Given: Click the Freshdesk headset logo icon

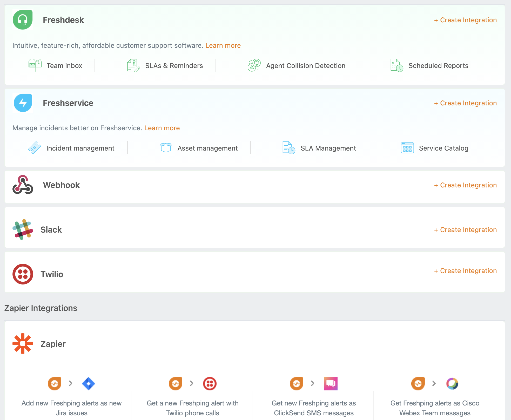Looking at the screenshot, I should tap(23, 20).
